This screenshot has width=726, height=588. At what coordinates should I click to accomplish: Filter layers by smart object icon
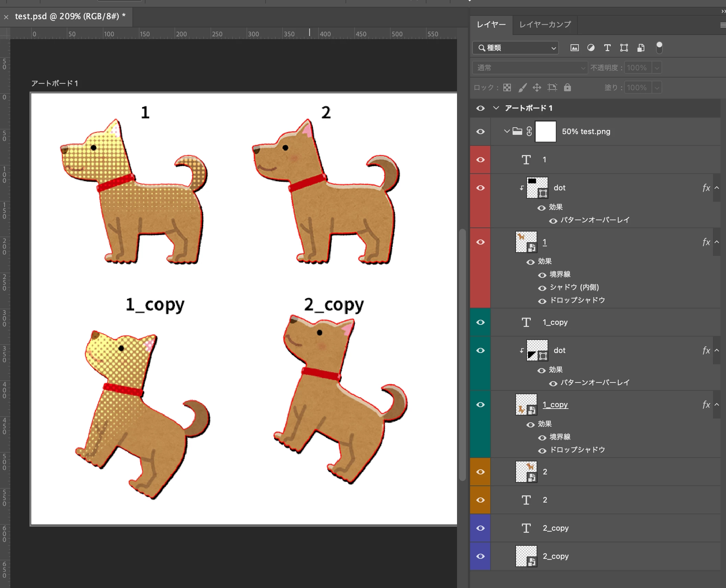tap(641, 48)
